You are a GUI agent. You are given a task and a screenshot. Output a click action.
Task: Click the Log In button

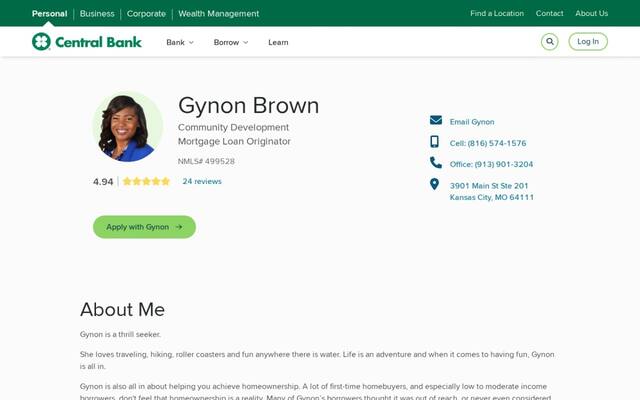click(588, 42)
